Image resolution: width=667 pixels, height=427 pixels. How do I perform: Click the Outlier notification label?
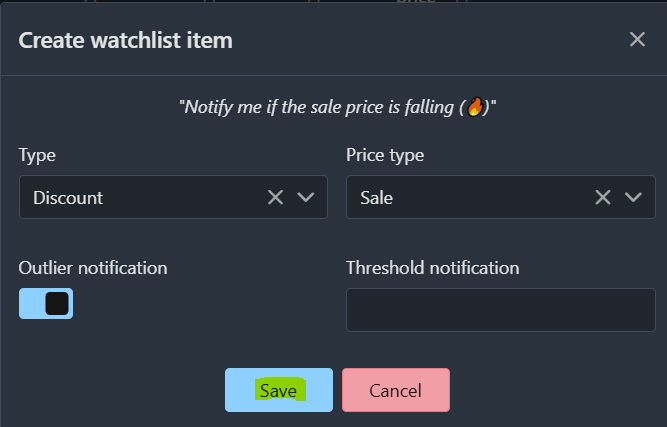(93, 268)
